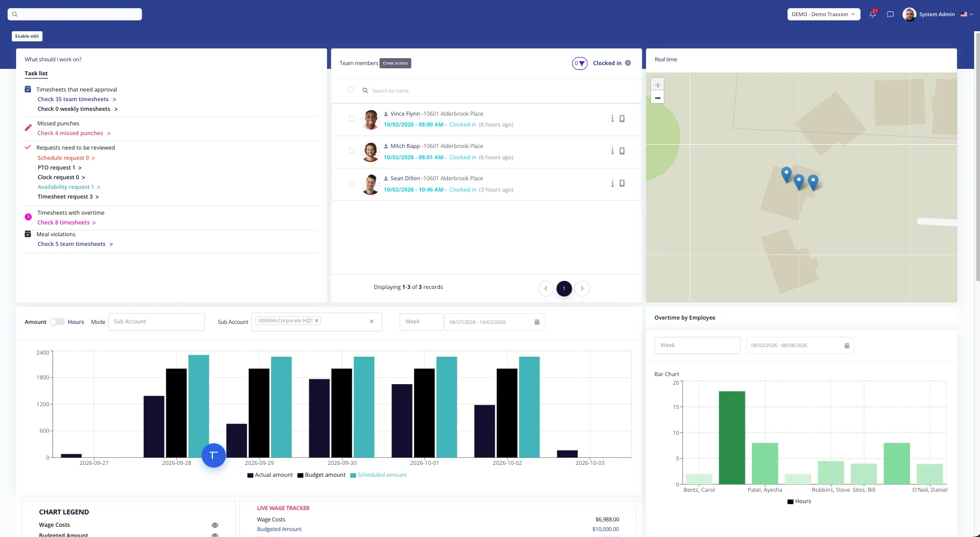Zoom in on the real time map
Screen dimensions: 980x537
[657, 84]
